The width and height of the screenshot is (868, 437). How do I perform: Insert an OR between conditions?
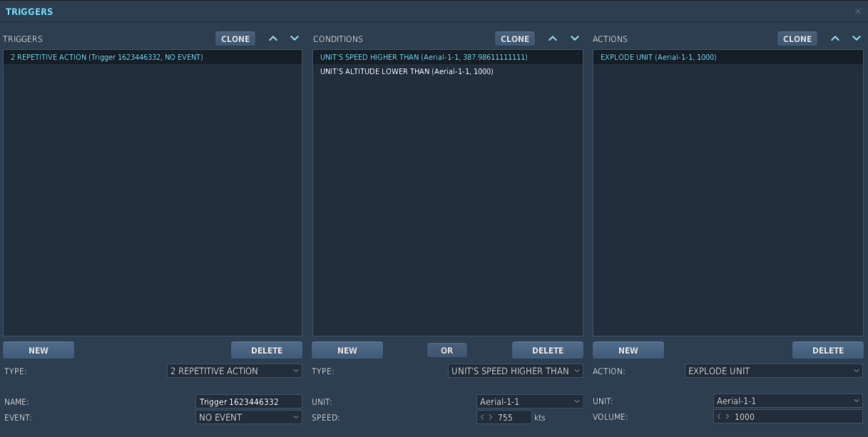pos(447,350)
